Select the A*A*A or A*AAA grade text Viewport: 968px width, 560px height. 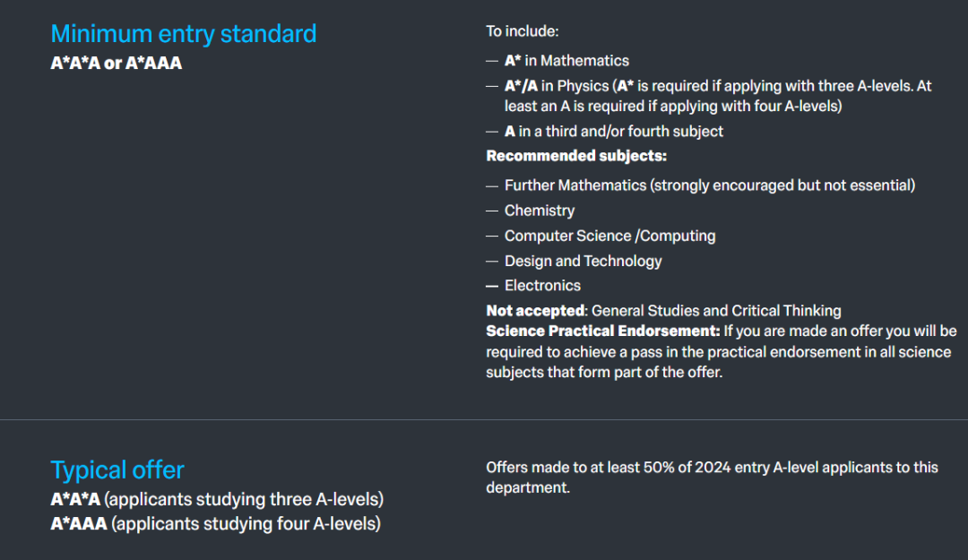116,63
